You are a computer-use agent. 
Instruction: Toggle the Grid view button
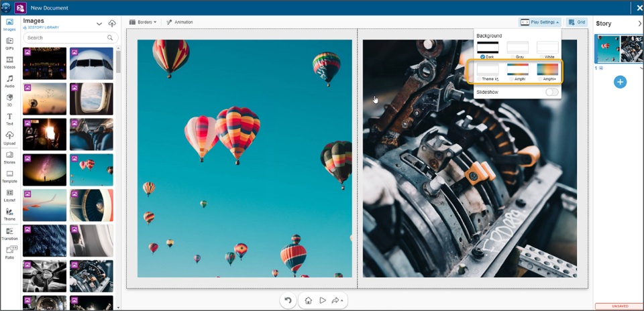576,22
